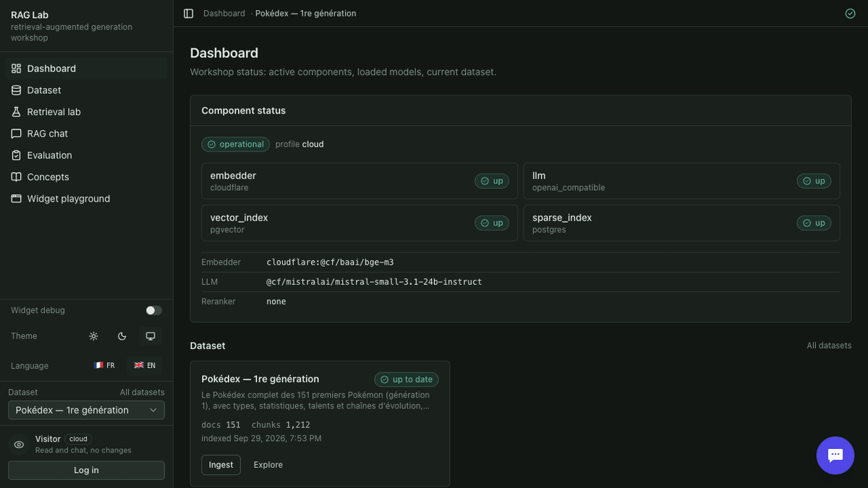
Task: Switch to dark theme with moon icon
Action: (x=122, y=336)
